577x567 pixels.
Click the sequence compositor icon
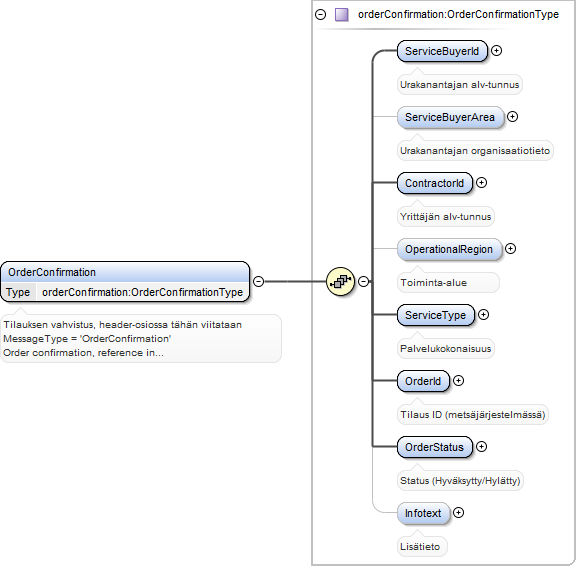point(340,281)
